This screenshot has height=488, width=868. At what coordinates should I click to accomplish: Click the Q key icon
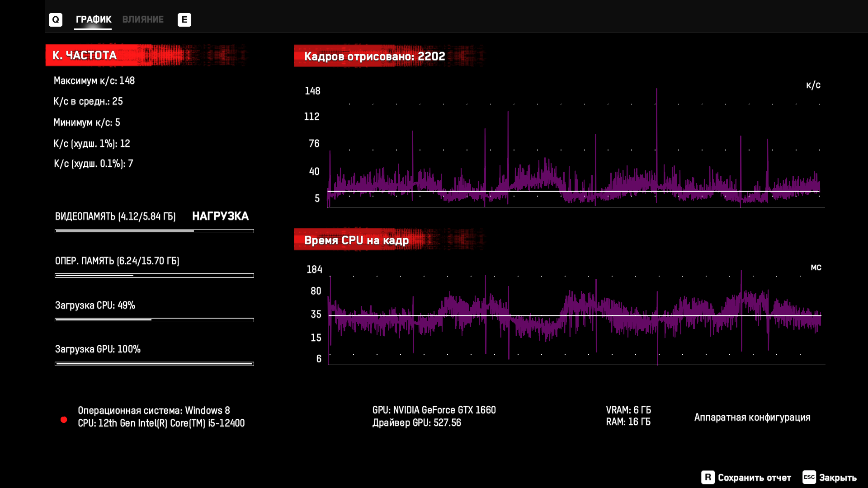click(55, 19)
